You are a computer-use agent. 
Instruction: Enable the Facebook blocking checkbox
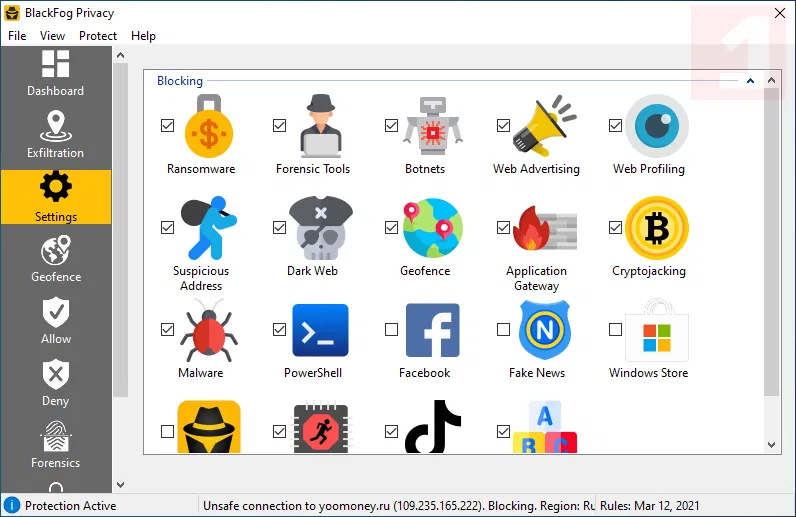(x=391, y=330)
